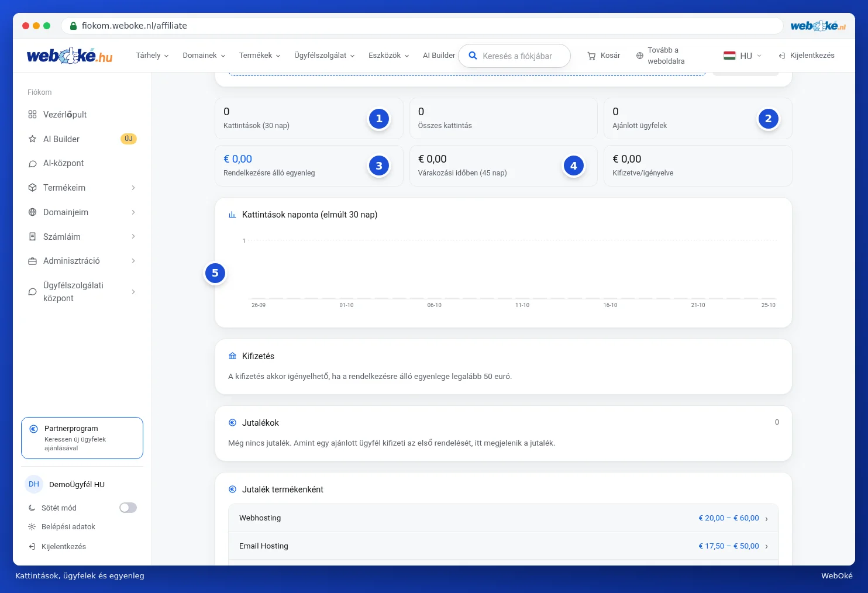Open the HU language selector
868x593 pixels.
[742, 56]
